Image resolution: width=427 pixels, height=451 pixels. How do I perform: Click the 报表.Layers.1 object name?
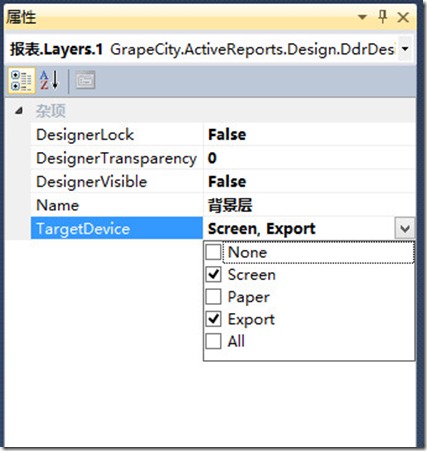point(56,49)
